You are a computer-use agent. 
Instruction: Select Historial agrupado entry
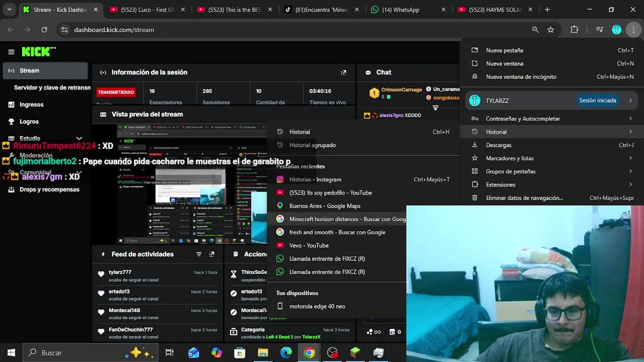point(363,145)
